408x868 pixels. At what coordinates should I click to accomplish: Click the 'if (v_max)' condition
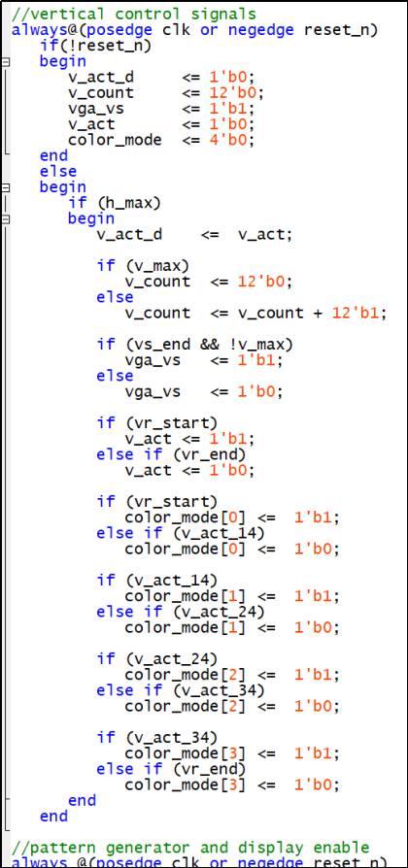[143, 266]
